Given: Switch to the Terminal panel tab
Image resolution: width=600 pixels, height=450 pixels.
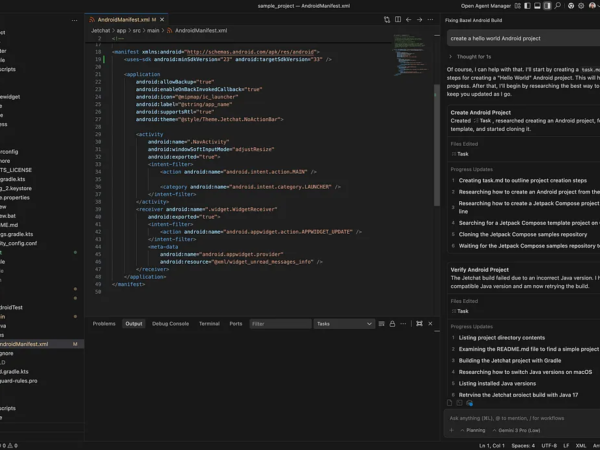Looking at the screenshot, I should click(208, 324).
